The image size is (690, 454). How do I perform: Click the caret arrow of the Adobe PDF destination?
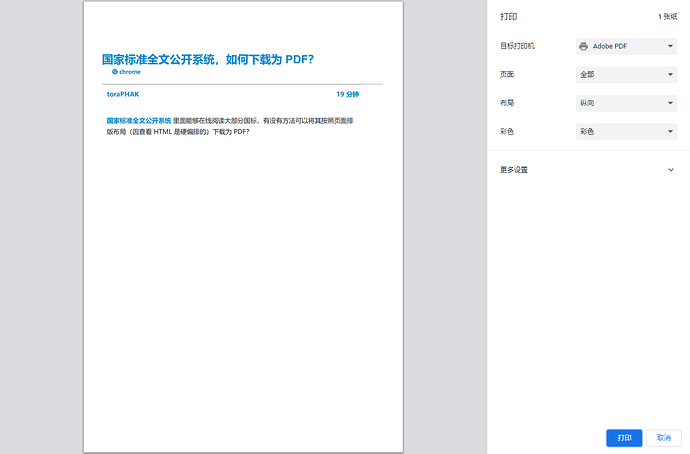(x=671, y=46)
